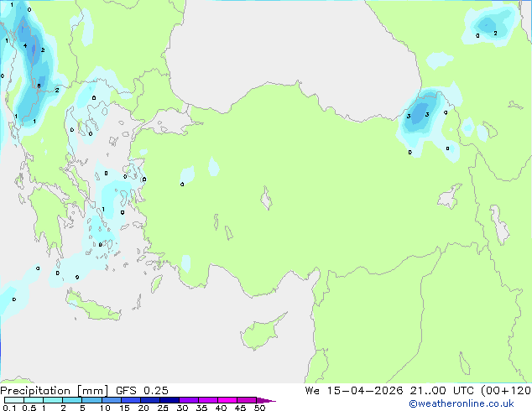Click the 25–30 mm legend swatch
532x411 pixels.
(170, 400)
